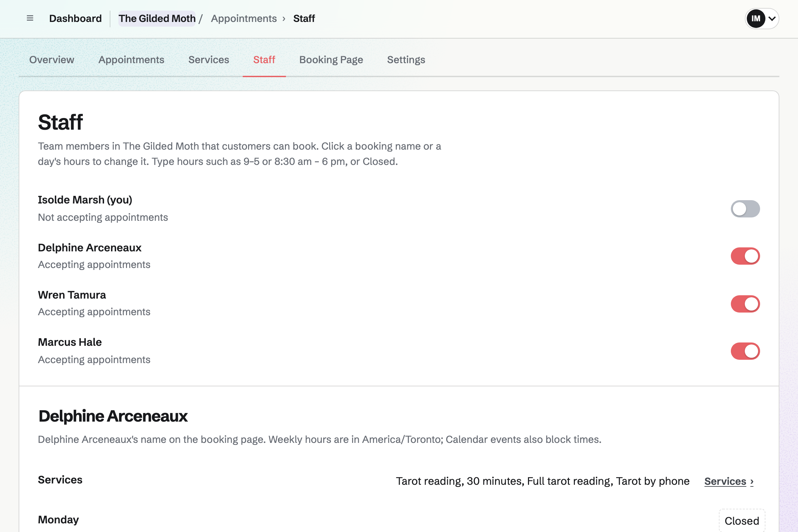
Task: Open the Settings tab
Action: click(406, 60)
